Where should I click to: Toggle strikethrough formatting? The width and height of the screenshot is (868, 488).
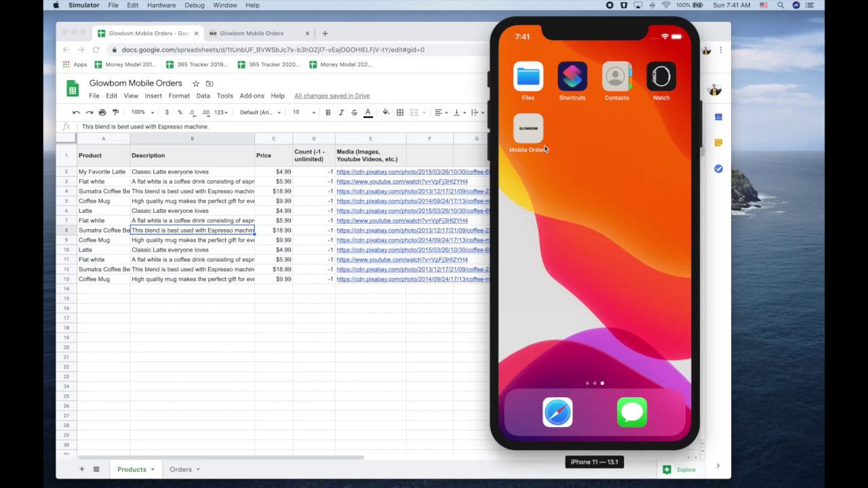point(354,113)
